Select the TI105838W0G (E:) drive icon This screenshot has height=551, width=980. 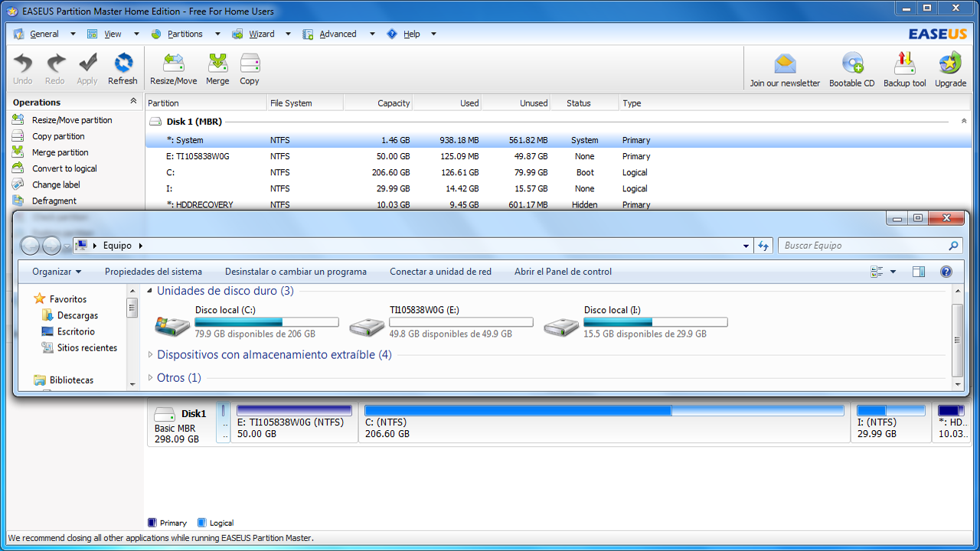coord(367,325)
